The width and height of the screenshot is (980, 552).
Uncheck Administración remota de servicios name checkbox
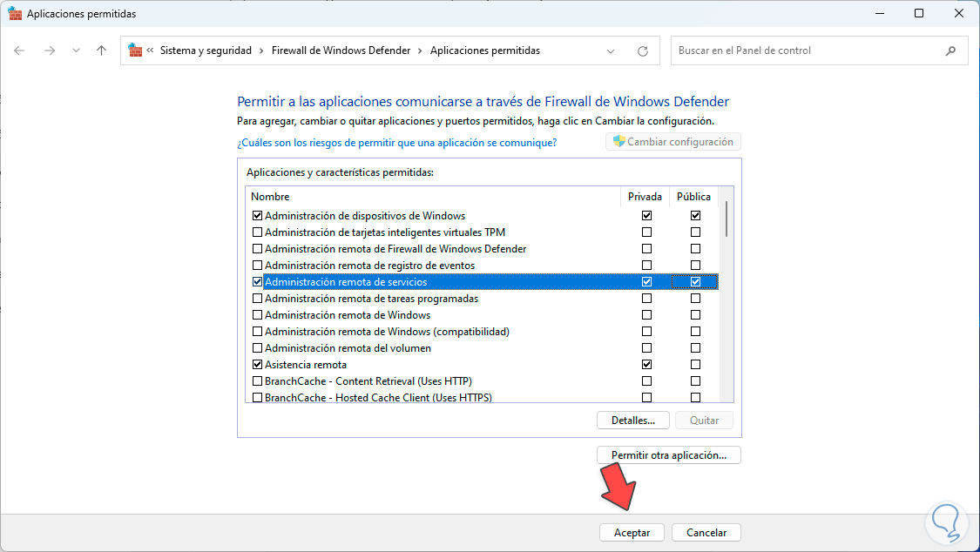coord(257,281)
